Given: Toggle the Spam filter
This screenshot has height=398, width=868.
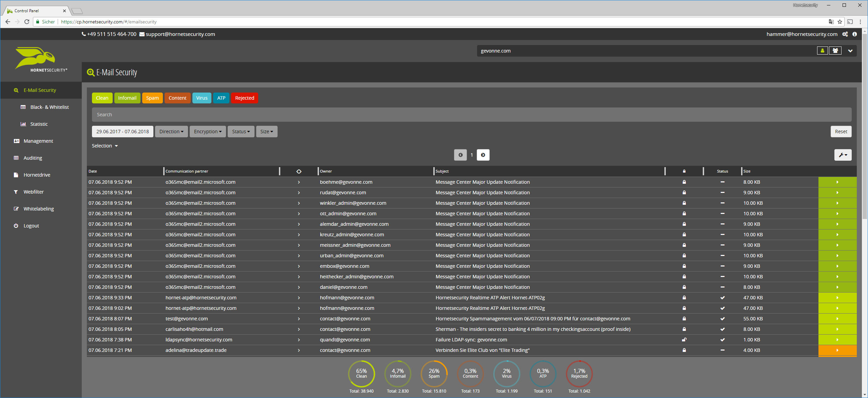Looking at the screenshot, I should click(152, 98).
